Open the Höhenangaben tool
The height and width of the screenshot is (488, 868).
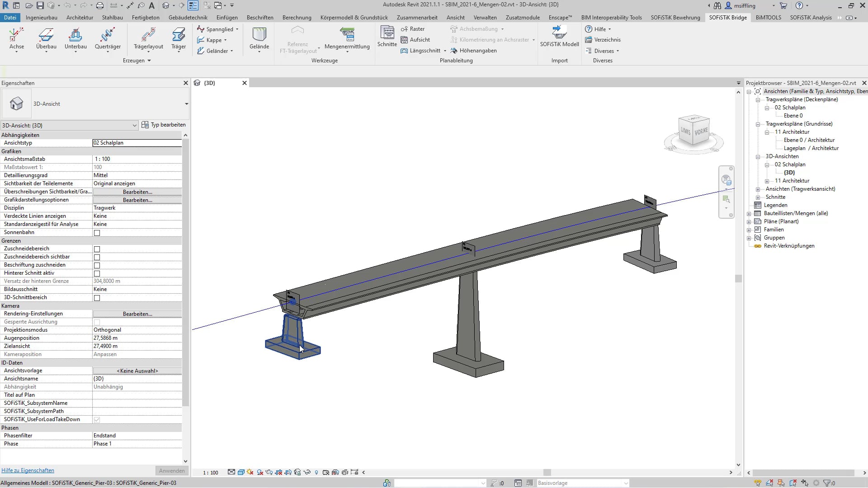(473, 51)
